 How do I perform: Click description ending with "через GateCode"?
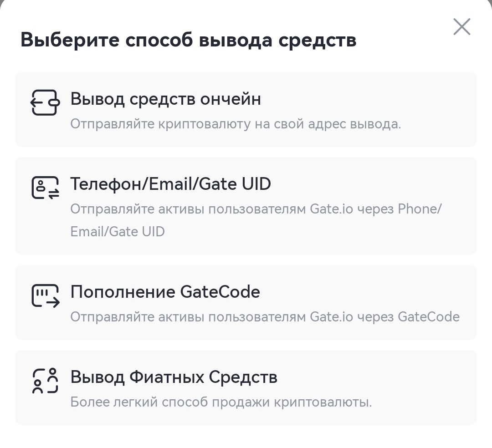[x=265, y=316]
